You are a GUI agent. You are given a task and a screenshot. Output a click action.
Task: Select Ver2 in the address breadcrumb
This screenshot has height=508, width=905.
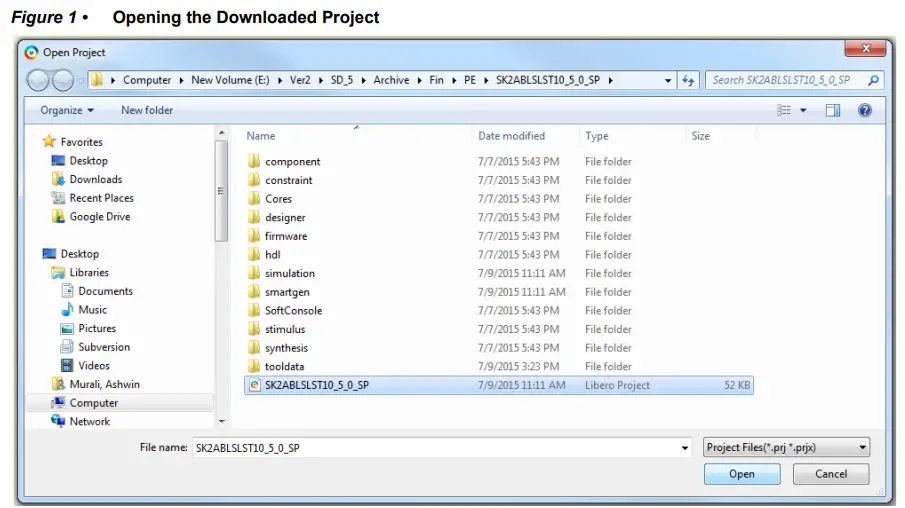(300, 80)
